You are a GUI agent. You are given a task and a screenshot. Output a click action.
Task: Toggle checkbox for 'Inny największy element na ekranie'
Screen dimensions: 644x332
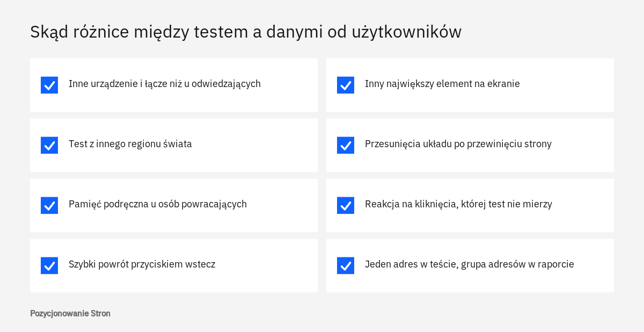click(x=346, y=85)
